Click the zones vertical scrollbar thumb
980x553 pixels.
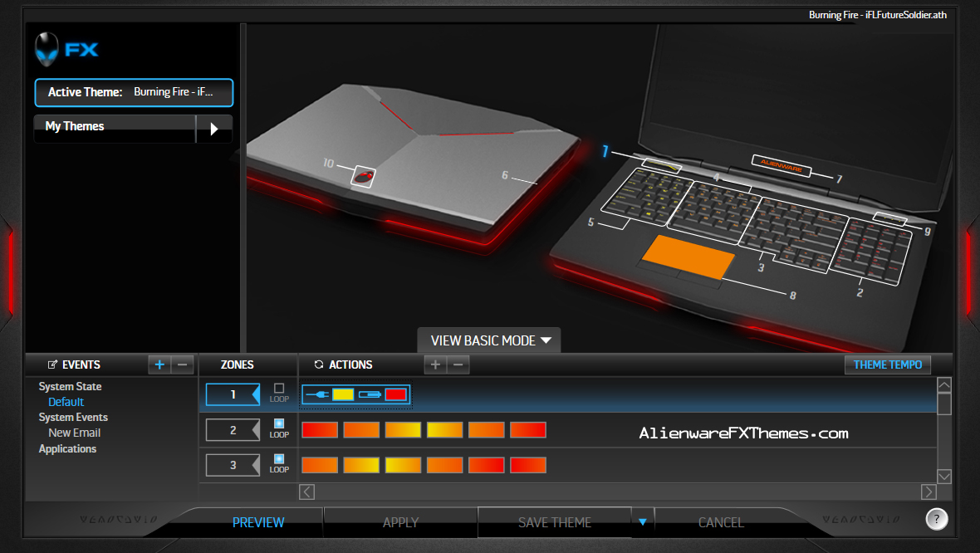(x=944, y=404)
